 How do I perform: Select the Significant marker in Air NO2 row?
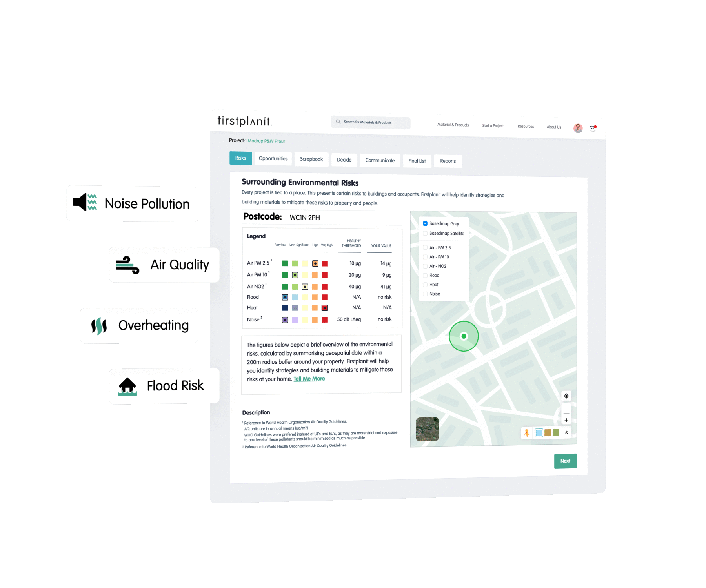click(305, 287)
